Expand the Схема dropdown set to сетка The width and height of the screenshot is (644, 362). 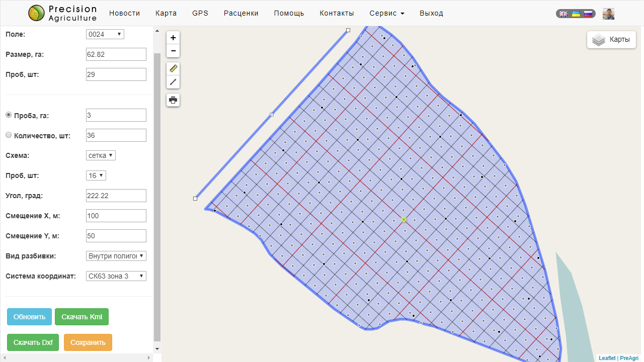click(x=101, y=155)
